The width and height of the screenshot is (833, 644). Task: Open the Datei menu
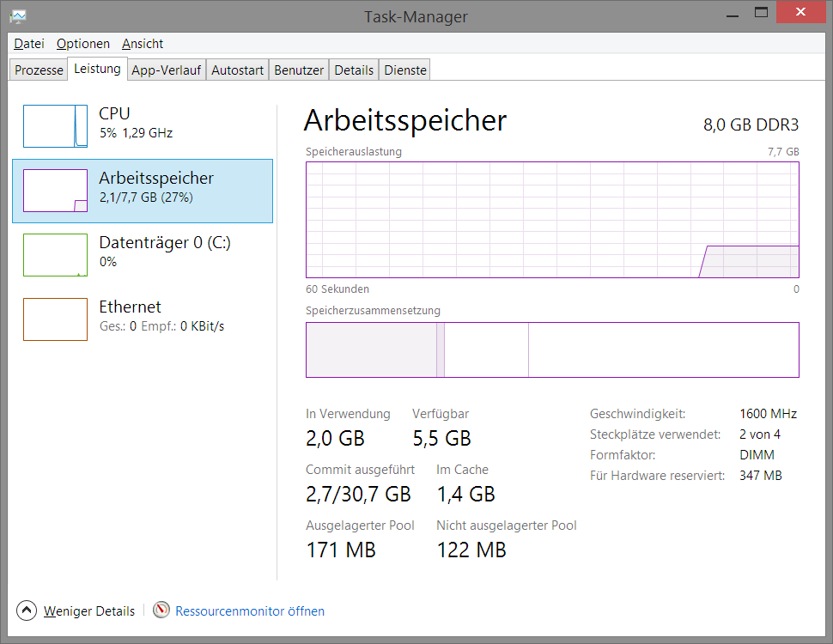29,44
